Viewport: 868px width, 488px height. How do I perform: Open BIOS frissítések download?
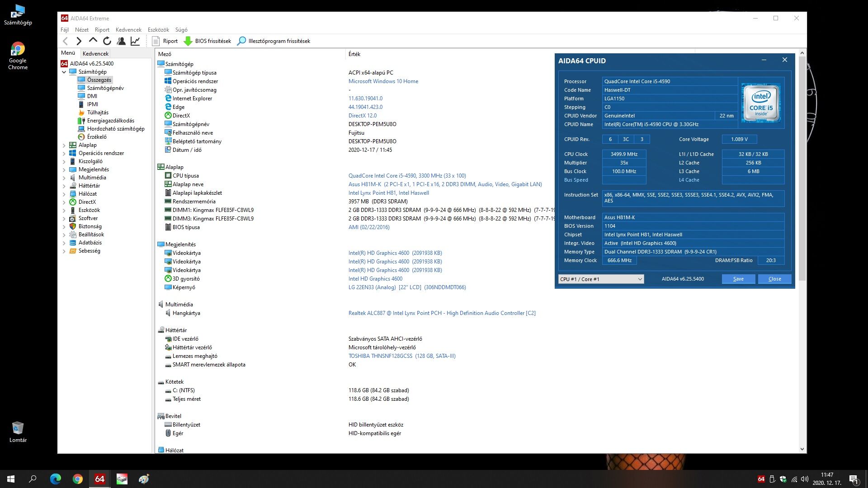(208, 41)
